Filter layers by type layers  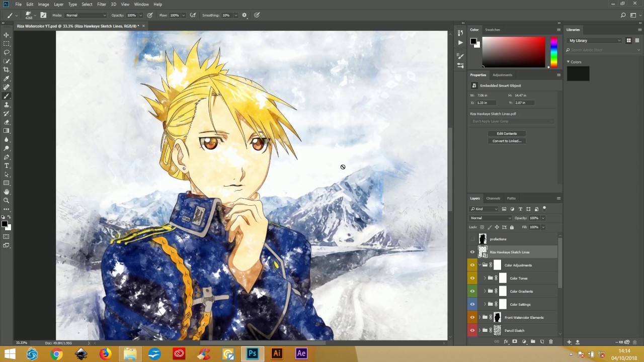pyautogui.click(x=520, y=209)
